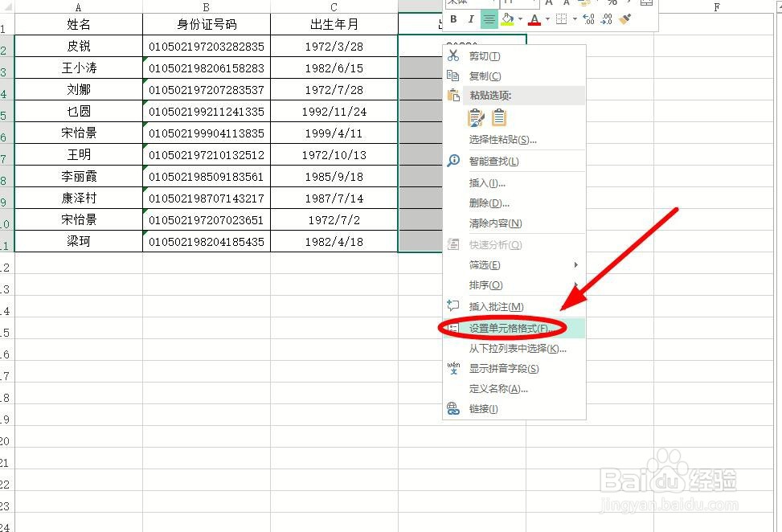The image size is (782, 532).
Task: Click the decrease decimal places icon
Action: (x=607, y=19)
